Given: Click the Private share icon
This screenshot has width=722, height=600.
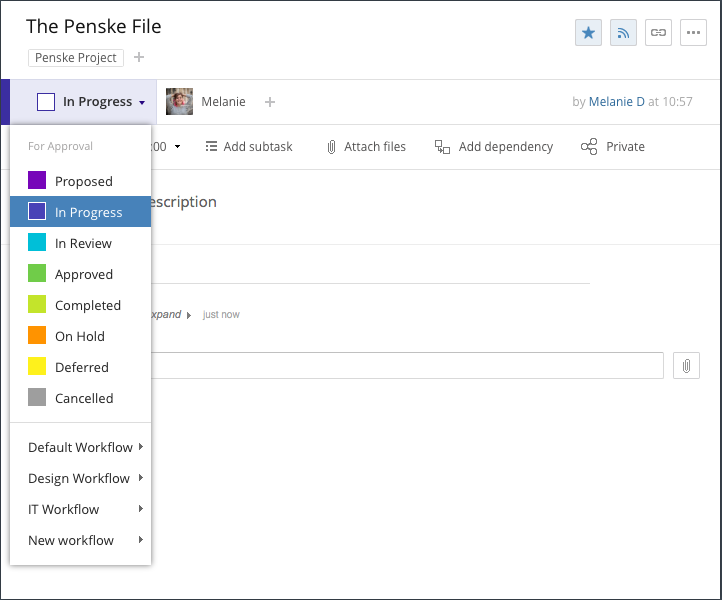Looking at the screenshot, I should pos(589,146).
